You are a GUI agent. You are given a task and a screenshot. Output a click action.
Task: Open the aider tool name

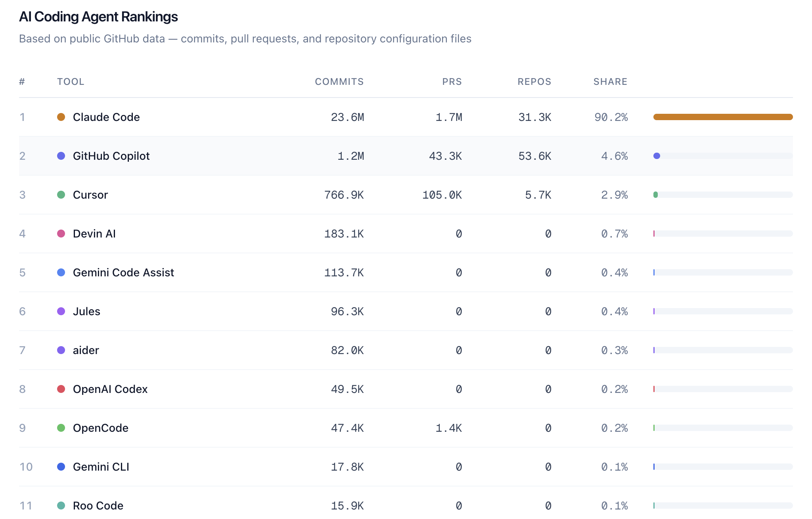click(x=86, y=350)
